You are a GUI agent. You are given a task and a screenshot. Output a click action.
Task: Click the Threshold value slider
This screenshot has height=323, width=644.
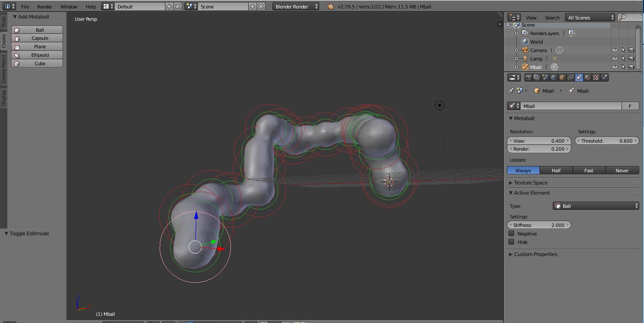(607, 141)
